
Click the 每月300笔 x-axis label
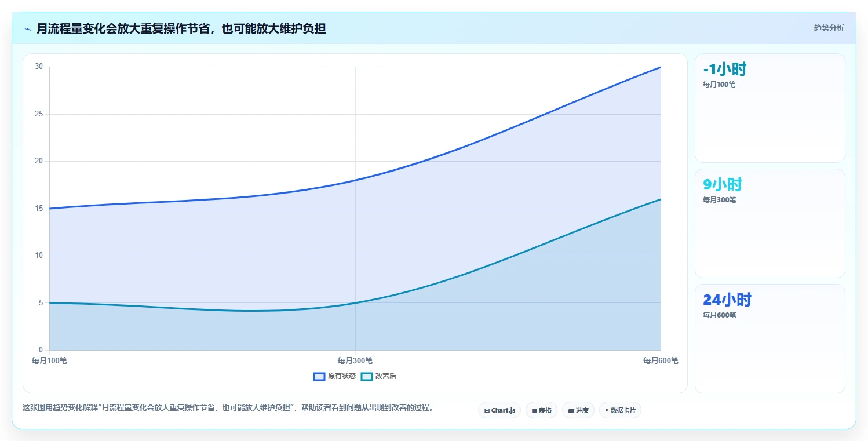click(355, 360)
